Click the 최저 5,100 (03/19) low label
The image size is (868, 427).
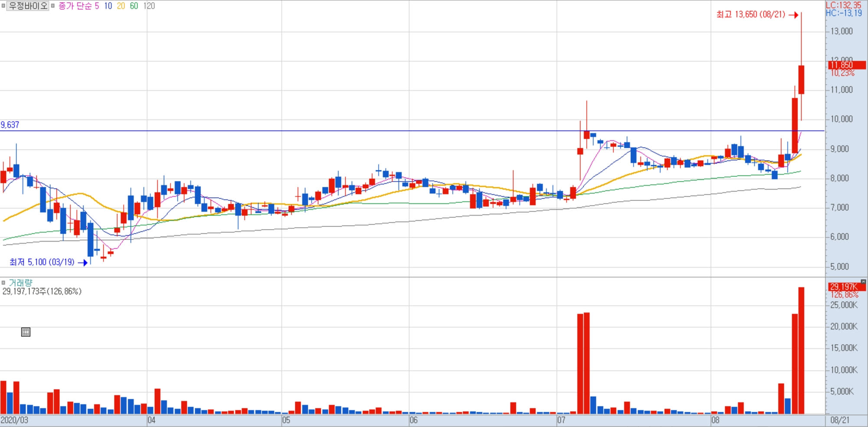click(42, 262)
